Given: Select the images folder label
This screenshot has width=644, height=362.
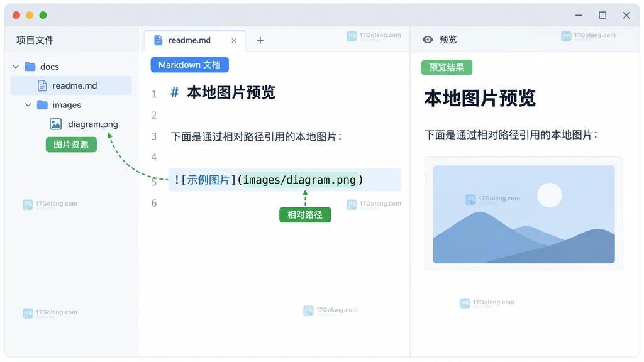Looking at the screenshot, I should point(67,105).
